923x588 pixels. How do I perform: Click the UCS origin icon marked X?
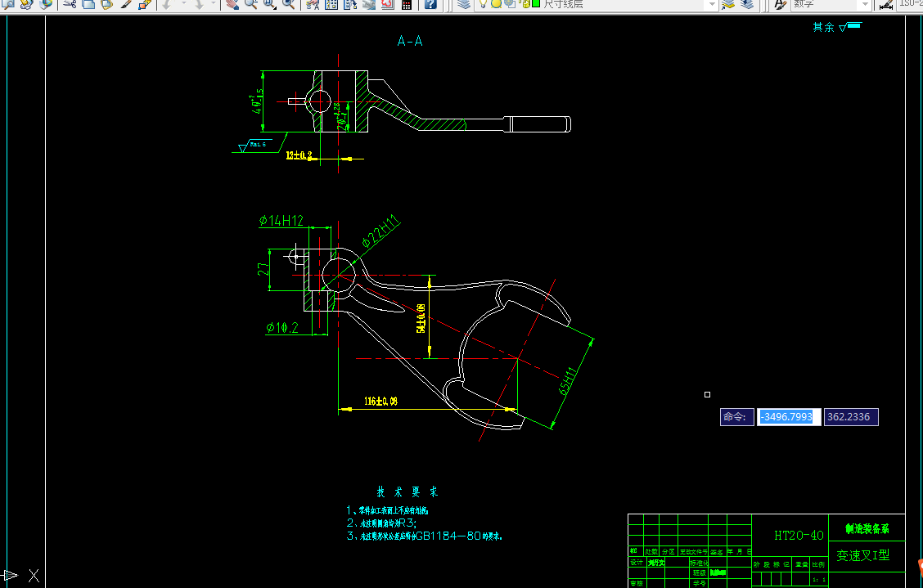[34, 576]
